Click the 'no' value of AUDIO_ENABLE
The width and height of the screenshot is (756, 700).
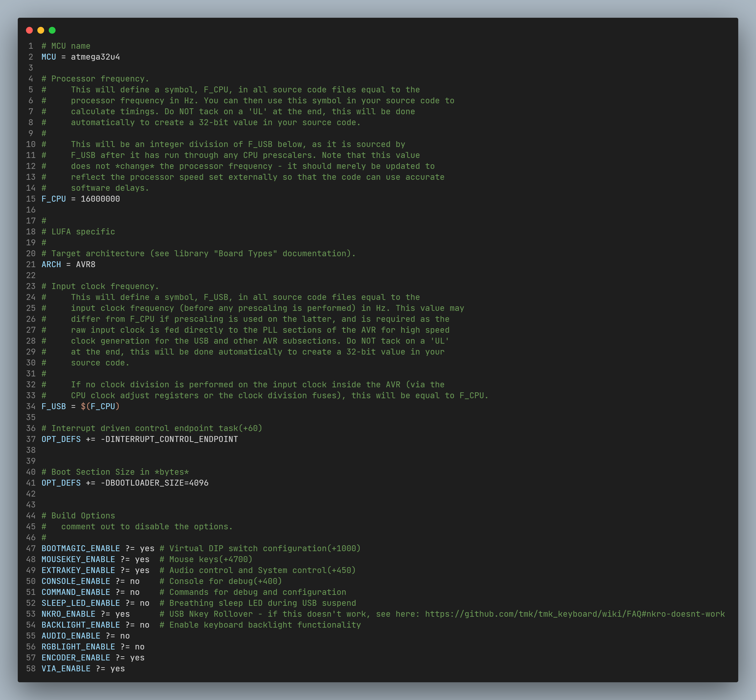point(125,636)
